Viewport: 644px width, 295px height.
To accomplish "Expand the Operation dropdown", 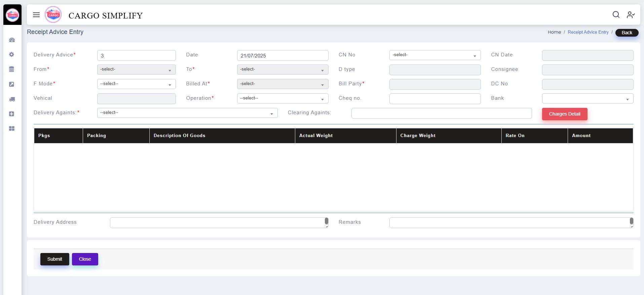I will click(282, 98).
